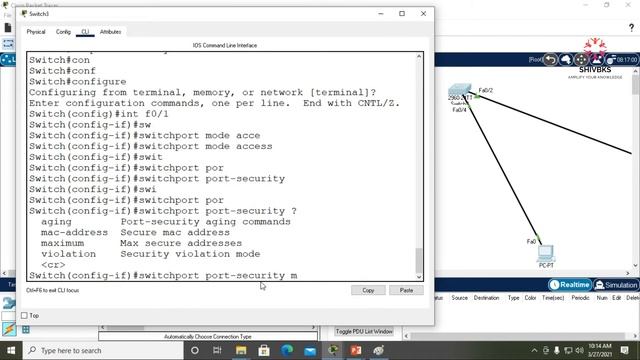Click the Paste button below CLI

pos(406,290)
